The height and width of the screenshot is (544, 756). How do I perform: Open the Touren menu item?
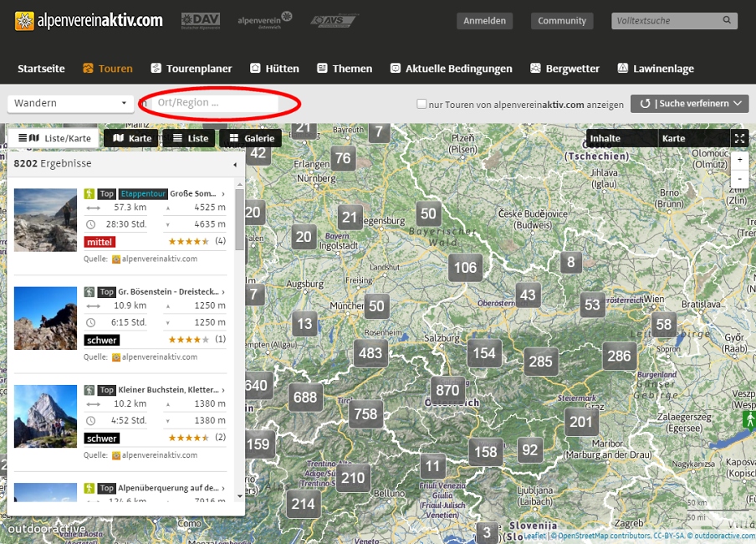[x=108, y=69]
